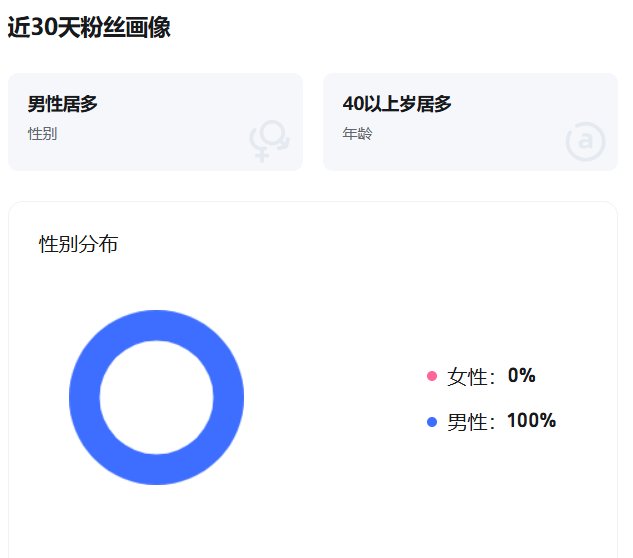633x558 pixels.
Task: Click the white center of the donut chart
Action: point(156,397)
